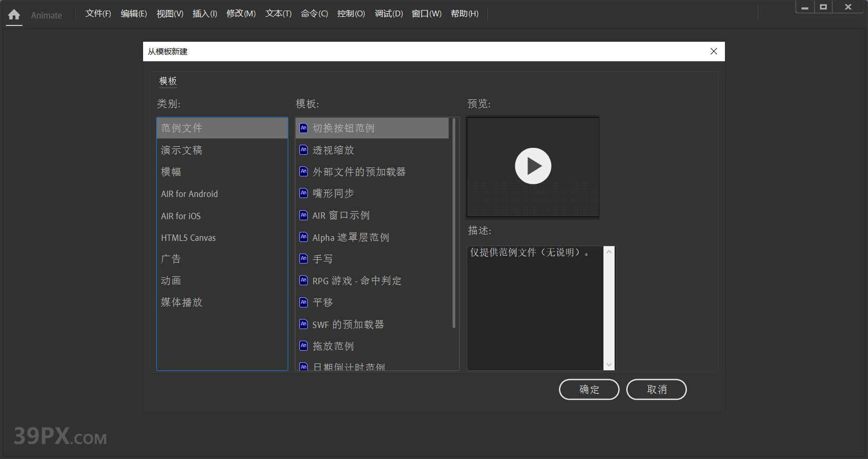Select the 演示文稿 category

222,150
